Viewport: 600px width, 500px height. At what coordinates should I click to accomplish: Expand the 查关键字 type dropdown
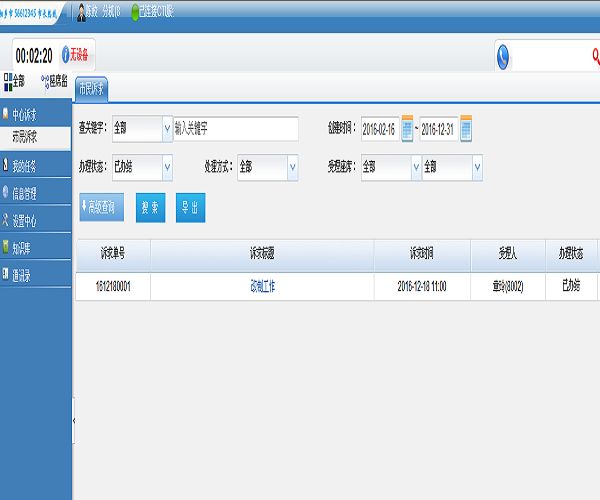click(x=166, y=129)
